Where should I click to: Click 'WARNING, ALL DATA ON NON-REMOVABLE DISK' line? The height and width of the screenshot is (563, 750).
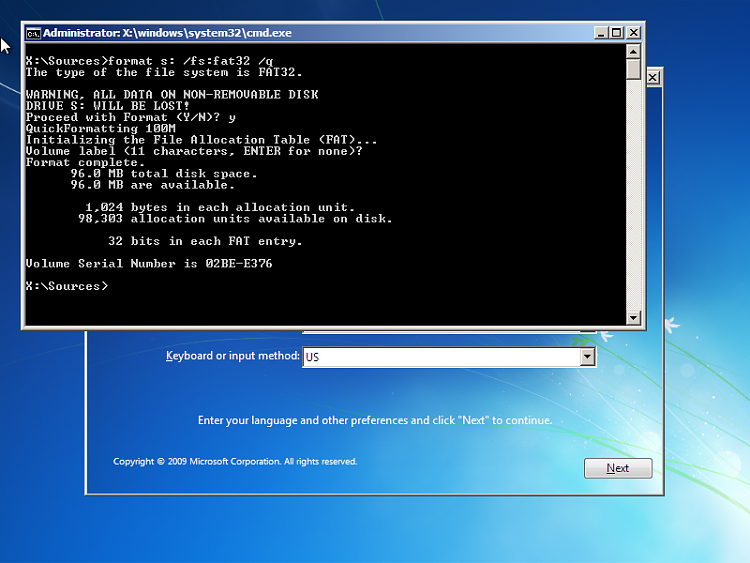[172, 95]
